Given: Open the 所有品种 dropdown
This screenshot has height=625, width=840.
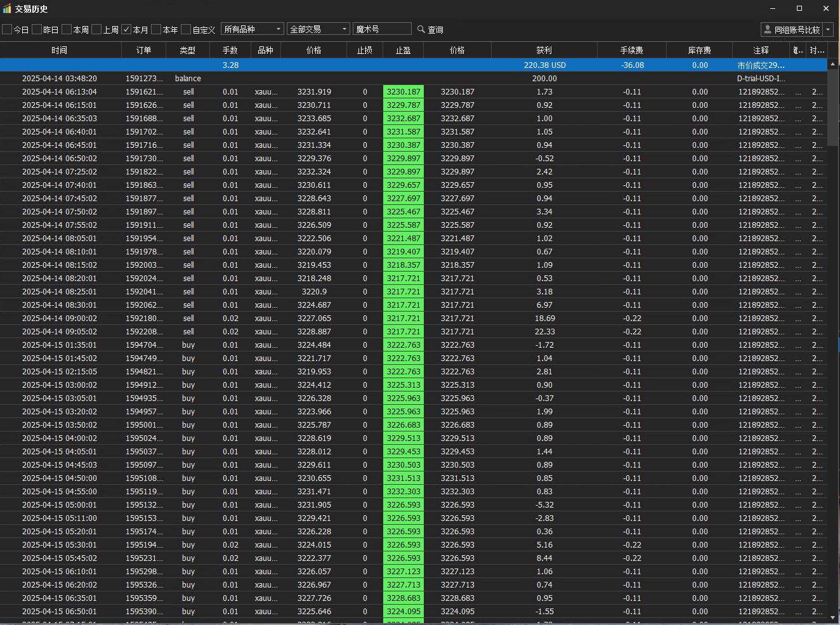Looking at the screenshot, I should (x=252, y=29).
